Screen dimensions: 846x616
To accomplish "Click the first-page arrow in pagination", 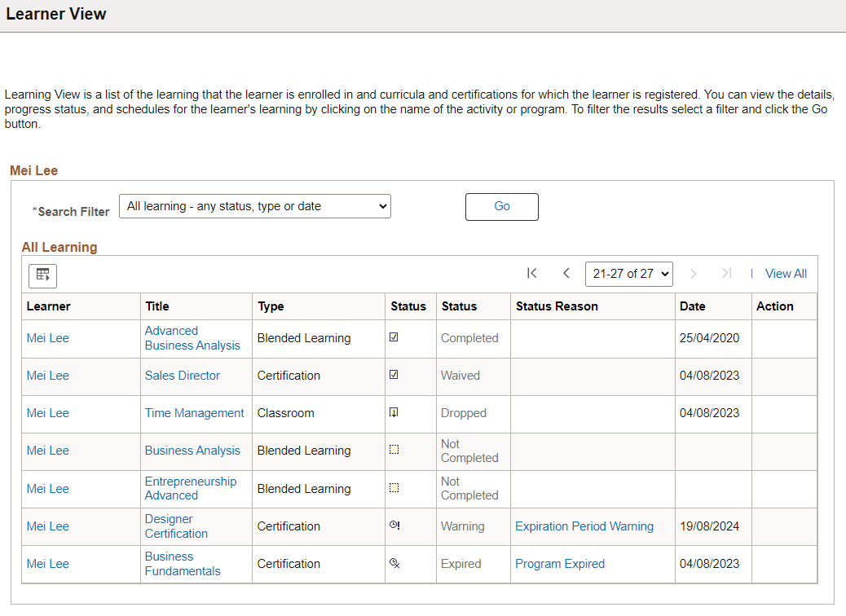I will click(x=532, y=274).
